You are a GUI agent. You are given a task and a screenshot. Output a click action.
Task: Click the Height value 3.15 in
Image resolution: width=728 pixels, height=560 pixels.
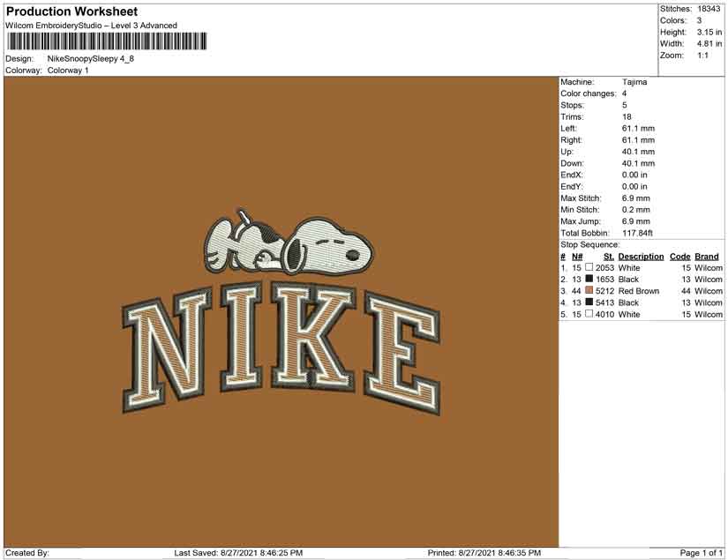pyautogui.click(x=709, y=32)
